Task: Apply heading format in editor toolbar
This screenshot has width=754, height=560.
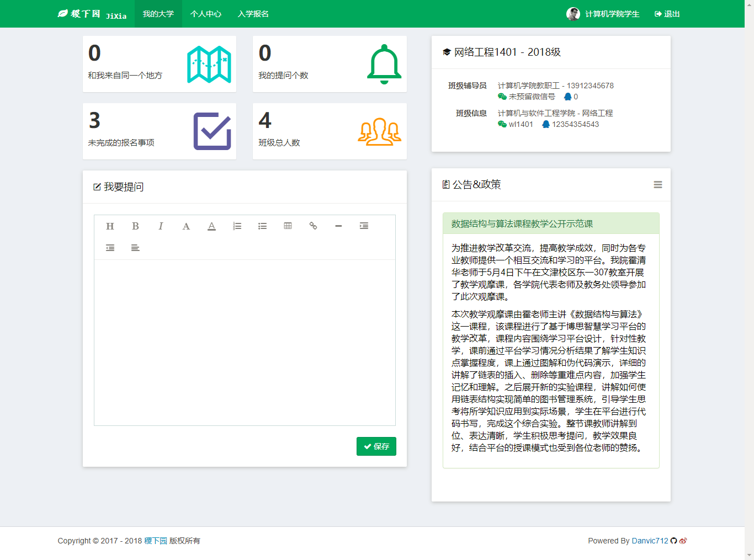Action: (110, 226)
